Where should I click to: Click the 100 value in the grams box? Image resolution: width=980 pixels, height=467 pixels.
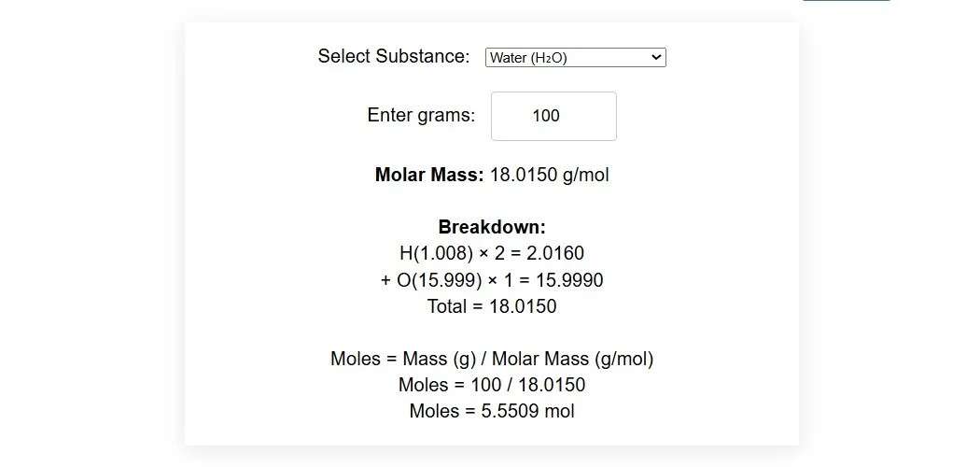pyautogui.click(x=546, y=116)
